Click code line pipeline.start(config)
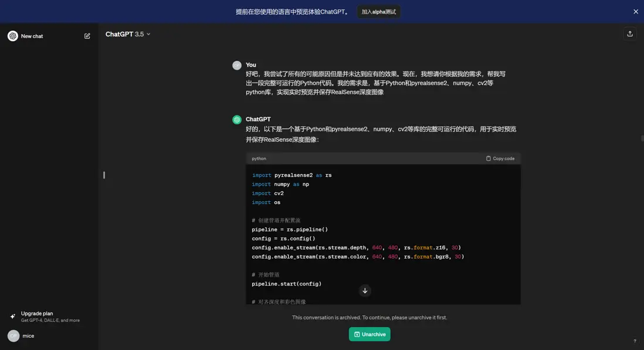The height and width of the screenshot is (350, 644). [286, 284]
